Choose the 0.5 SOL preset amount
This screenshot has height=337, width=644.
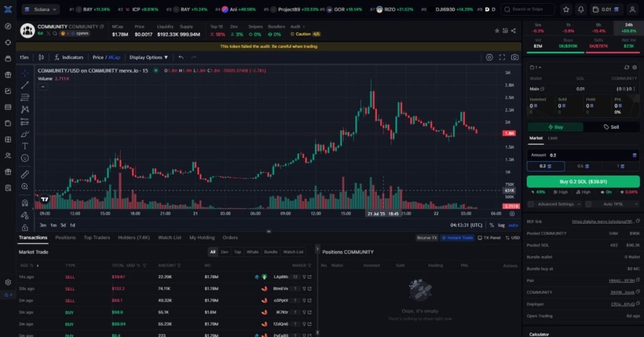[x=583, y=166]
